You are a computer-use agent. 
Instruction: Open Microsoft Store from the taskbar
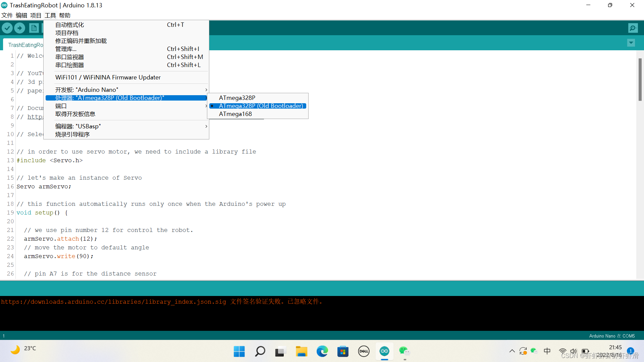[x=343, y=351]
